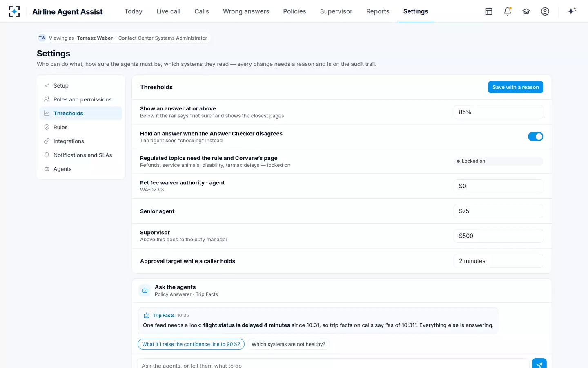Switch to the Live call tab
Screen dimensions: 588x368
point(168,11)
